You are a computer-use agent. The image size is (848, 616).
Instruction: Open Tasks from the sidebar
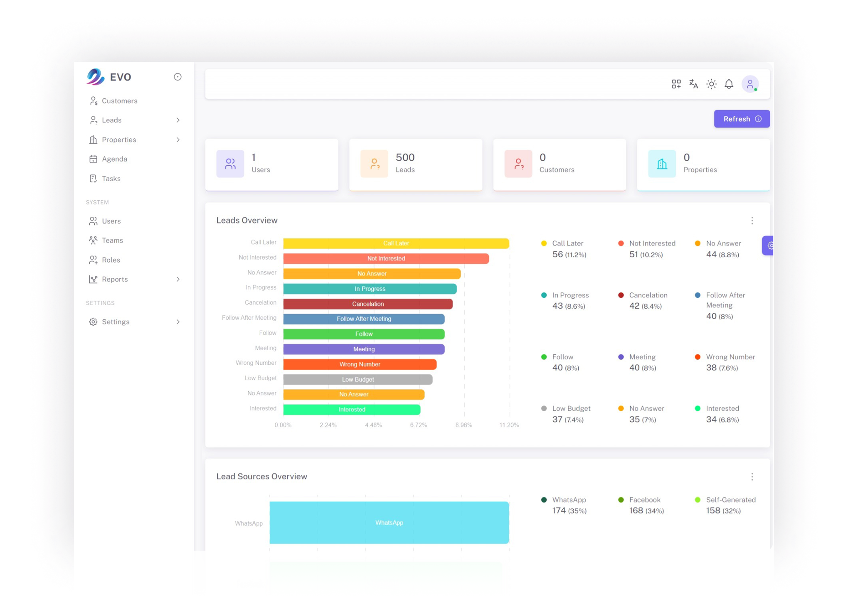click(x=111, y=179)
